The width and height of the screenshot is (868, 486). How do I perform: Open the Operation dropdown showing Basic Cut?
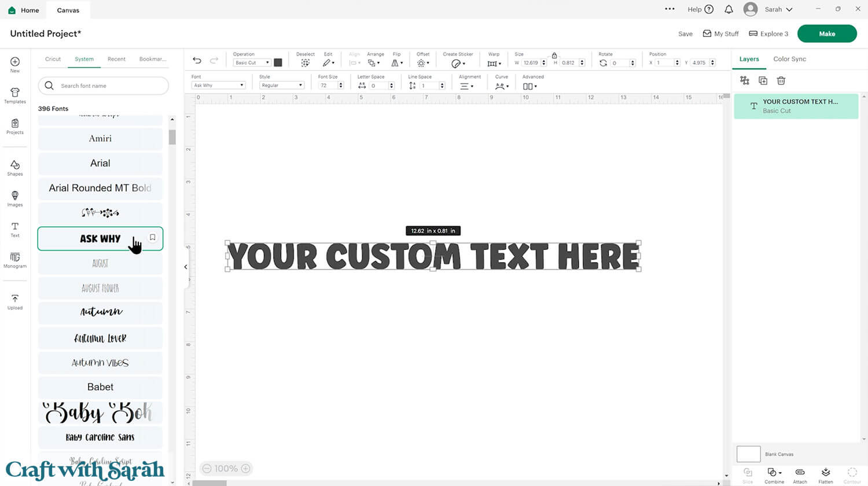(x=252, y=62)
